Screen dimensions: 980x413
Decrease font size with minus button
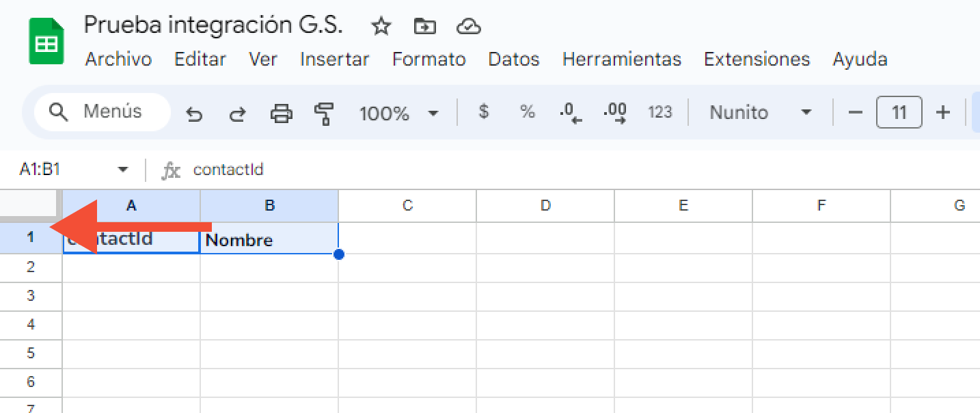tap(855, 112)
